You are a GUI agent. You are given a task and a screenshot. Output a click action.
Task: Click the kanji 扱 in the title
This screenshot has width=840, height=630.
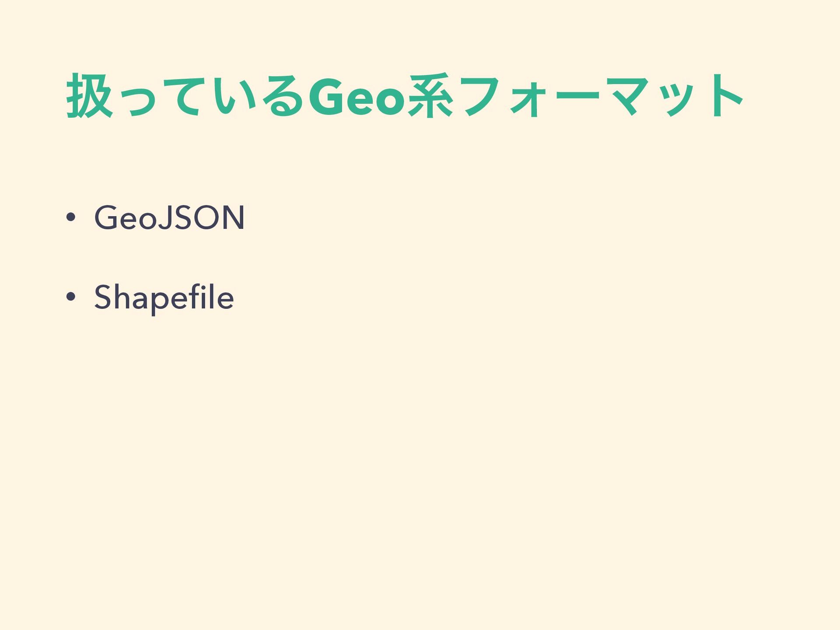[x=89, y=96]
